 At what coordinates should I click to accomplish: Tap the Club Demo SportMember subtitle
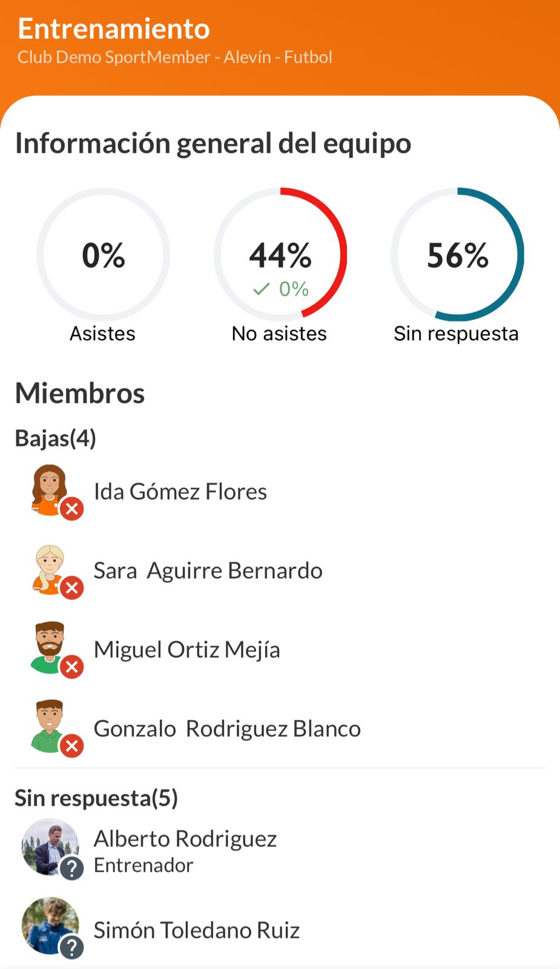tap(175, 57)
